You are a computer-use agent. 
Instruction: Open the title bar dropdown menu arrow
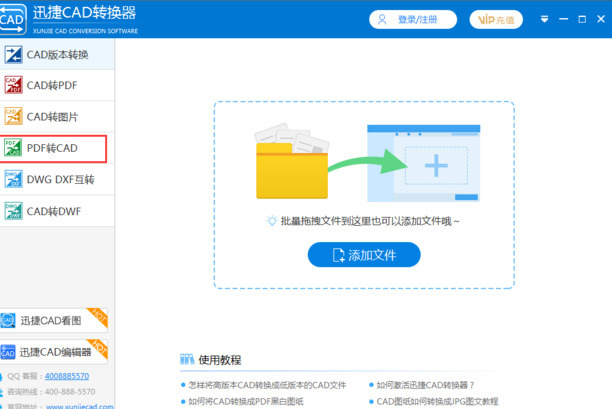pos(544,19)
